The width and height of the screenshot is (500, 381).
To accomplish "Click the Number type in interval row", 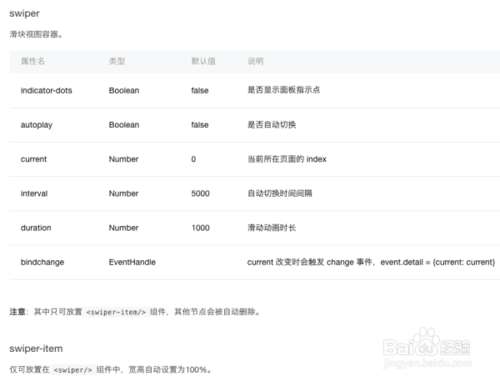I will click(124, 193).
